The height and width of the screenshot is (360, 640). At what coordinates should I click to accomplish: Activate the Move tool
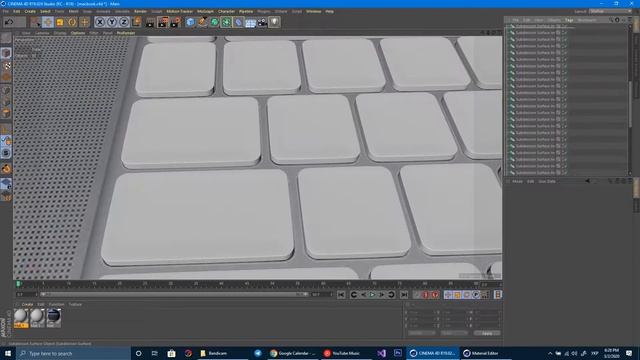coord(48,22)
